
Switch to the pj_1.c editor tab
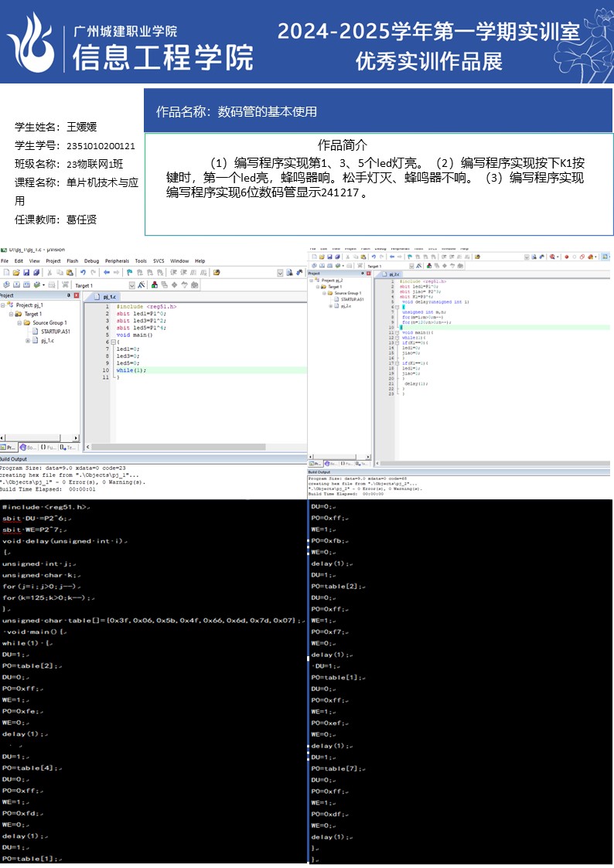click(108, 297)
